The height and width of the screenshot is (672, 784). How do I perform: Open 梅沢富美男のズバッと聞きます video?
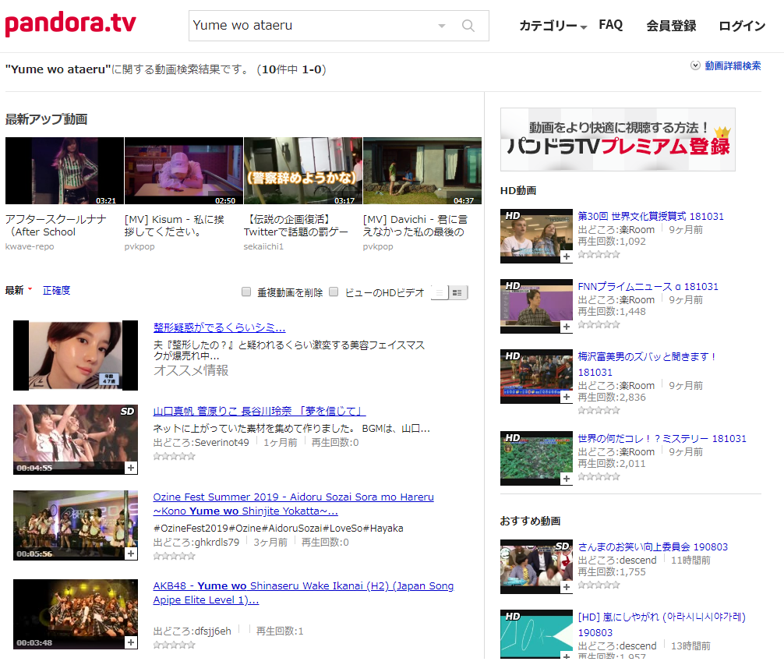pyautogui.click(x=647, y=365)
